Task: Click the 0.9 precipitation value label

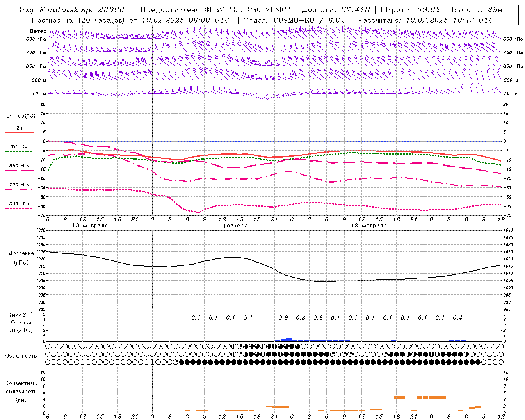Action: coord(283,317)
